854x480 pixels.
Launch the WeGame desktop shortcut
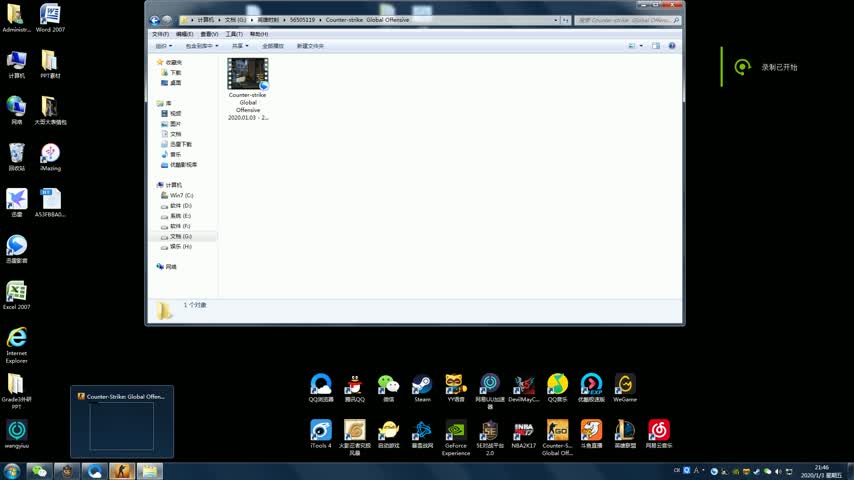pyautogui.click(x=625, y=387)
